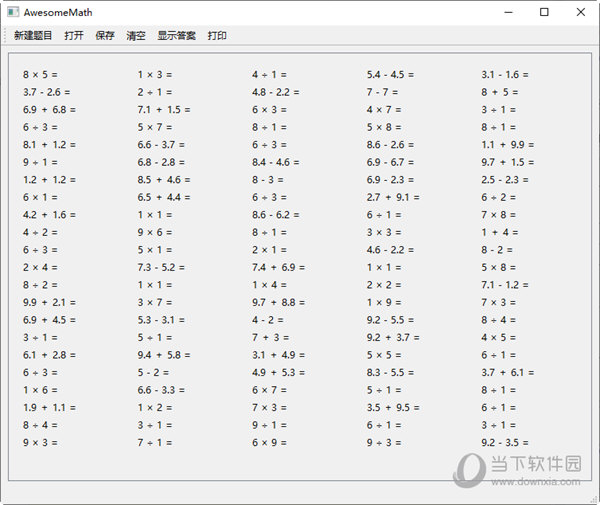Open a file with 打开
Image resolution: width=600 pixels, height=505 pixels.
[74, 36]
